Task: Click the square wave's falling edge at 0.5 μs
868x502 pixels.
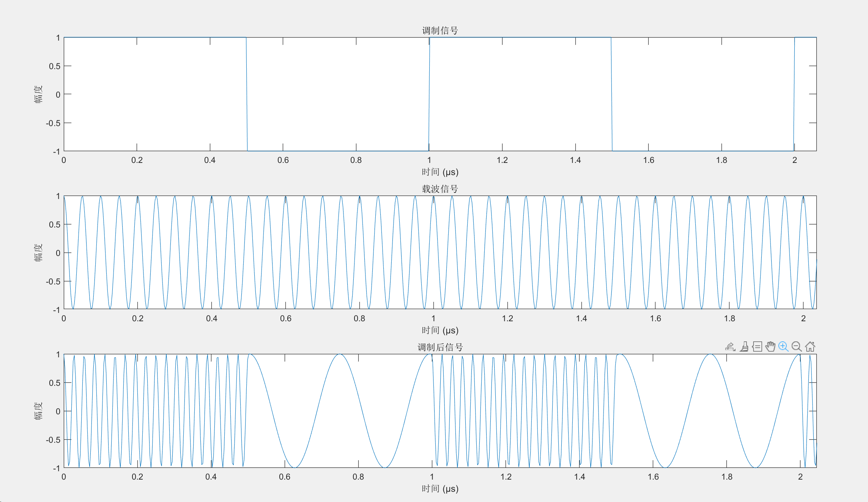Action: coord(247,94)
